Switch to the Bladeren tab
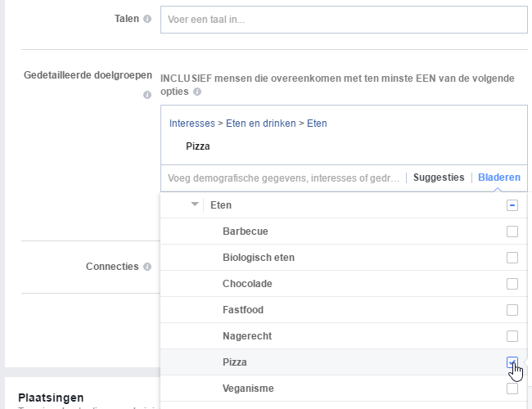 [x=498, y=178]
